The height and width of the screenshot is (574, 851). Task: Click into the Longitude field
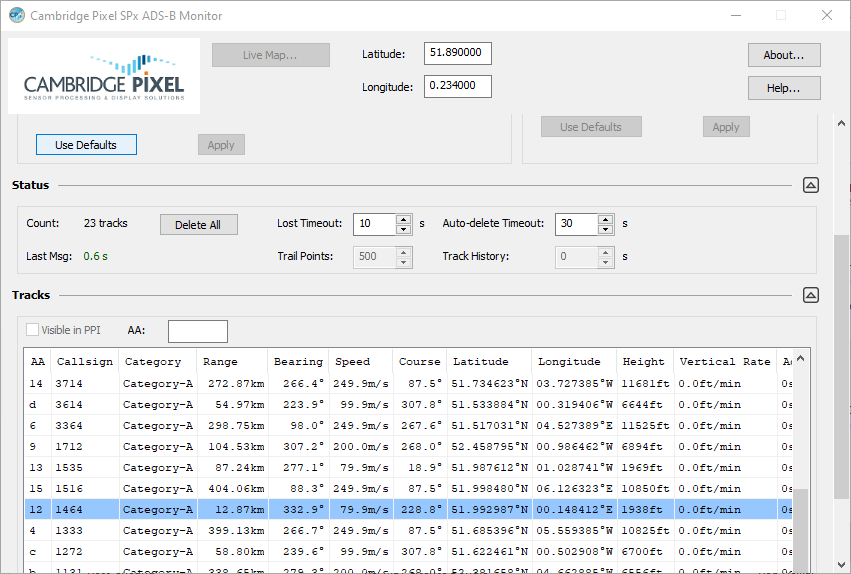(x=457, y=87)
